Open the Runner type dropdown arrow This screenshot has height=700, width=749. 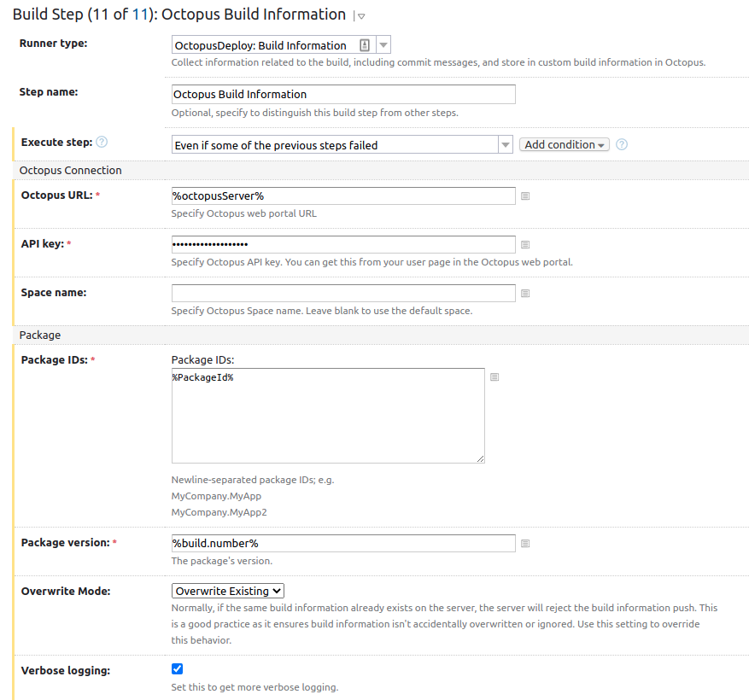[x=383, y=45]
